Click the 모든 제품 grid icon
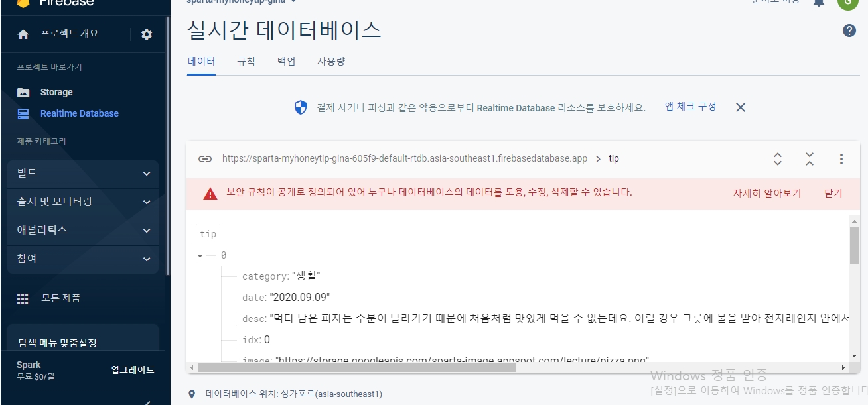868x405 pixels. coord(23,299)
